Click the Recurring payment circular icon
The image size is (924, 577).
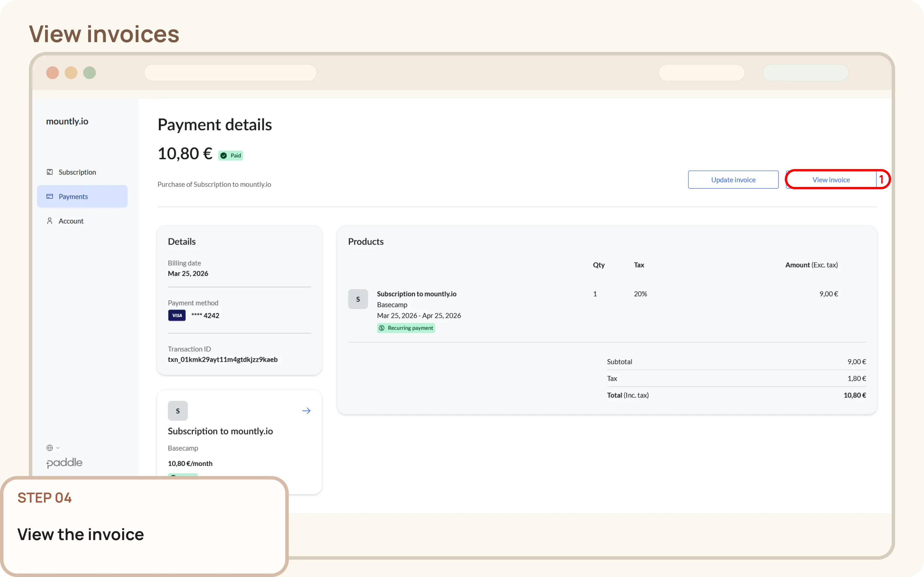382,327
